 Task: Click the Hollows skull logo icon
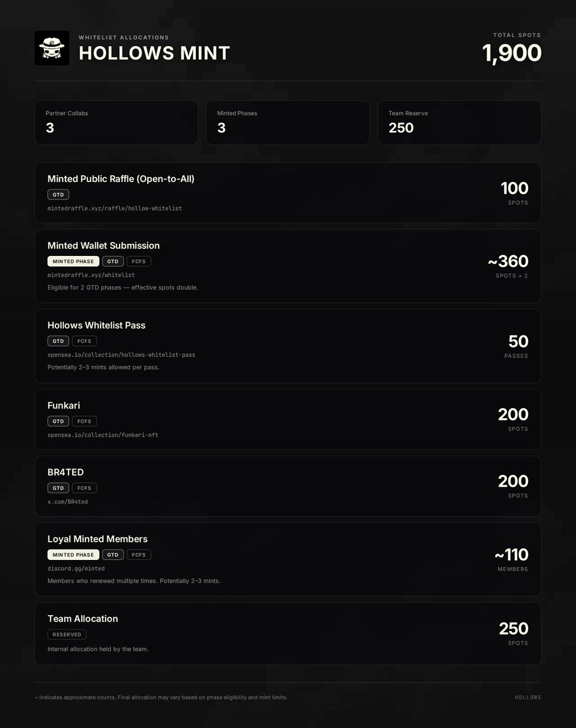(x=52, y=48)
